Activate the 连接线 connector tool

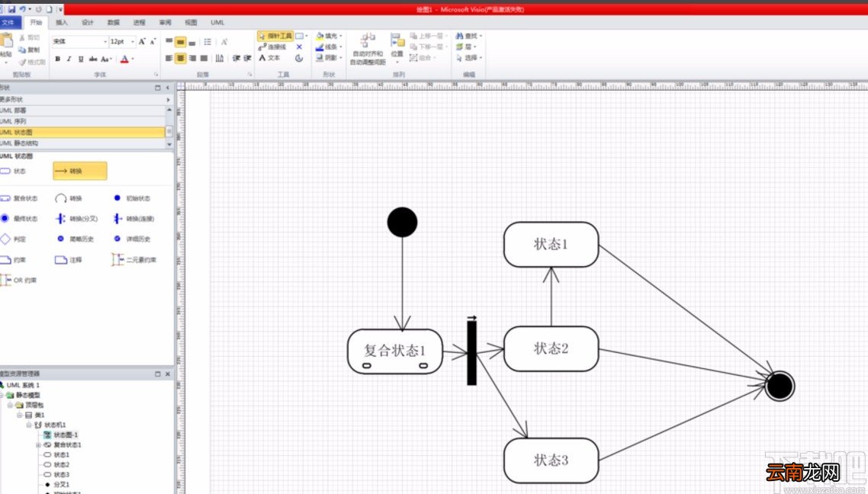(272, 47)
